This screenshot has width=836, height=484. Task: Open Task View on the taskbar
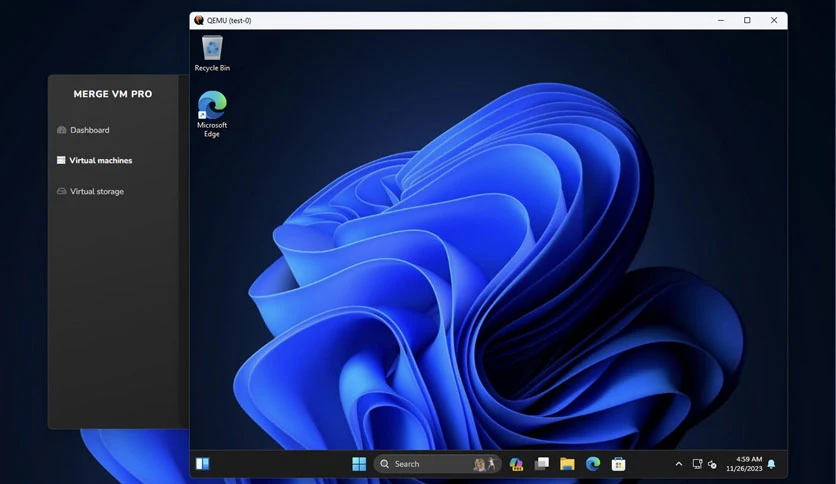pyautogui.click(x=542, y=464)
